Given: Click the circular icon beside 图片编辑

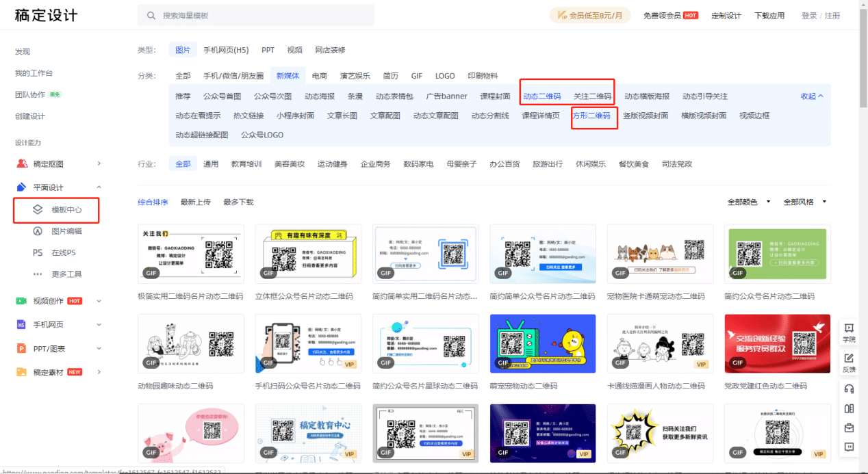Looking at the screenshot, I should tap(38, 231).
